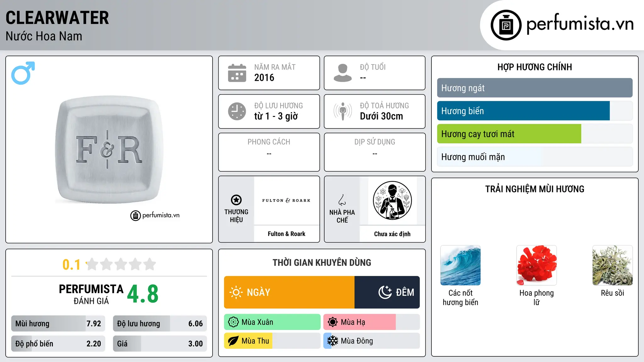Open the F&R solid cologne product image

(109, 150)
